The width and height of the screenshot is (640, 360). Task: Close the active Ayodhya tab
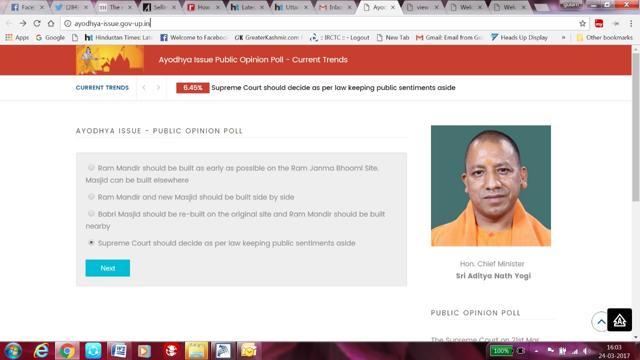click(393, 7)
